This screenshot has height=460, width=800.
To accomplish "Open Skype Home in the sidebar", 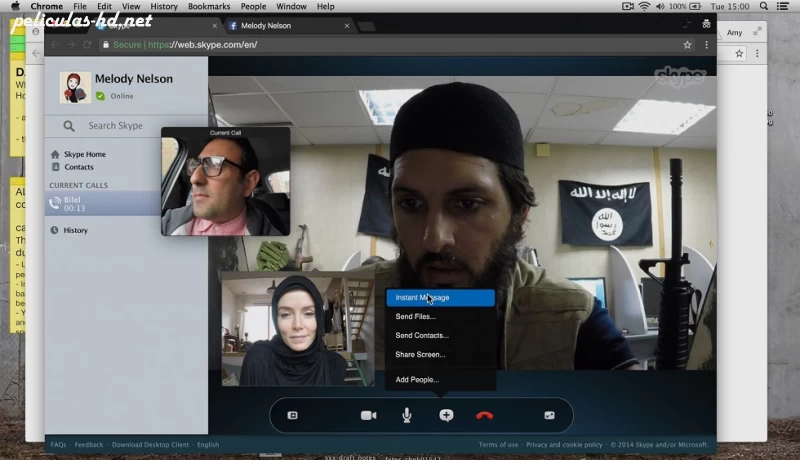I will coord(84,154).
